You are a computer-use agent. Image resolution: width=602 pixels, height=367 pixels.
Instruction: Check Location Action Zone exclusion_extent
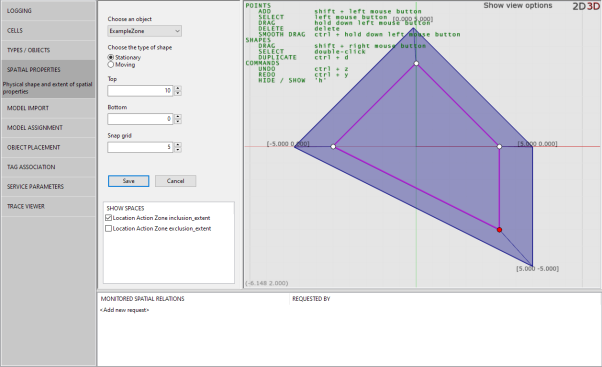tap(109, 228)
